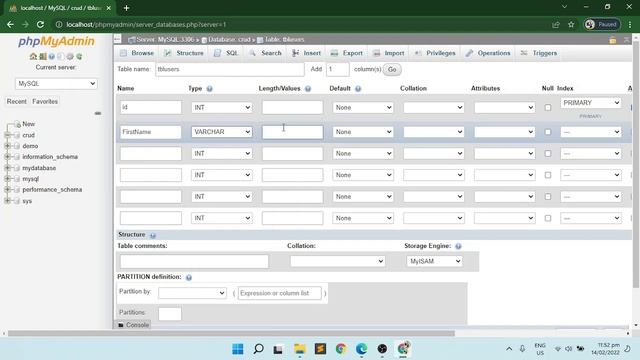Click the Partitions count field
The image size is (640, 360).
click(x=170, y=314)
